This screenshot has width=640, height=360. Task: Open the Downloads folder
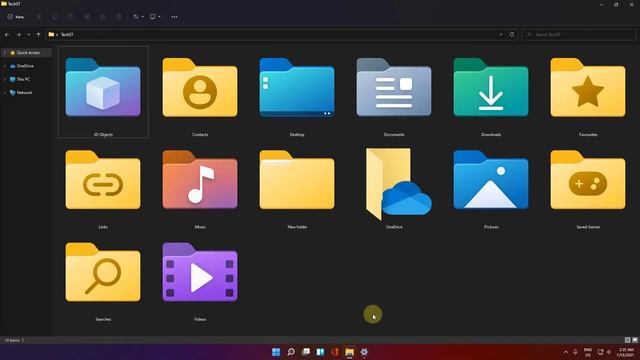click(x=491, y=87)
